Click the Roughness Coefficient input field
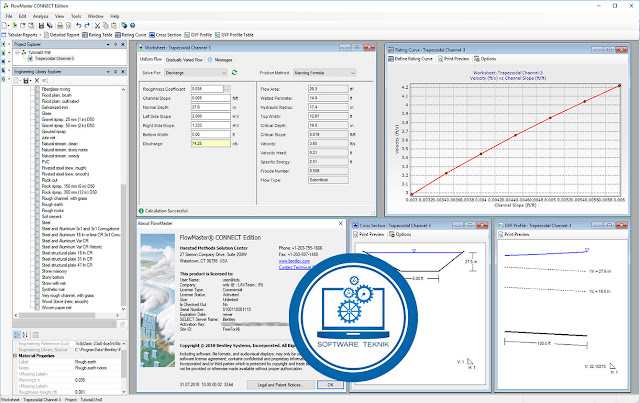Screen dimensions: 640x403 [x=207, y=89]
